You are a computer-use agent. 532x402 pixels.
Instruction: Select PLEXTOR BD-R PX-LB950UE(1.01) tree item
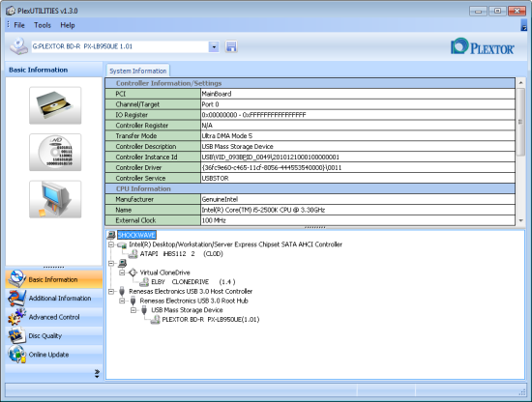[x=211, y=320]
